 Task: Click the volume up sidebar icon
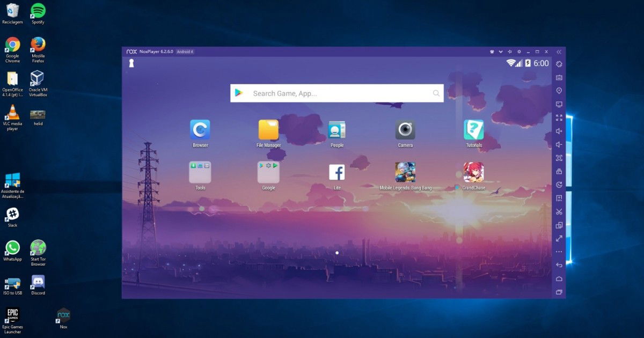[x=559, y=131]
